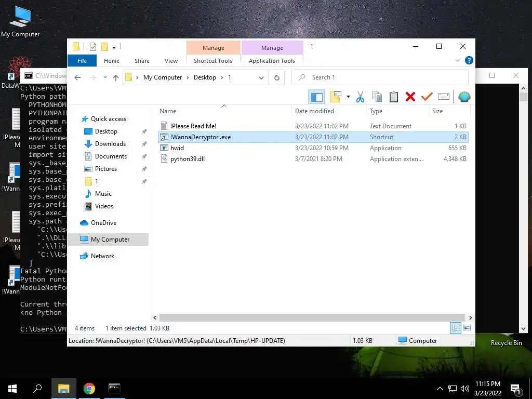Click the folder options toolbar icon
This screenshot has width=532, height=399.
click(336, 97)
